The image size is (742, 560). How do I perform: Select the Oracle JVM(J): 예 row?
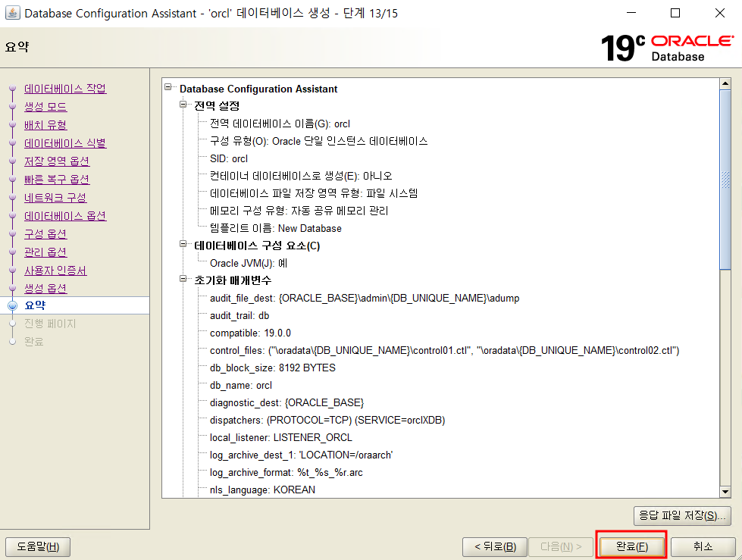tap(249, 264)
